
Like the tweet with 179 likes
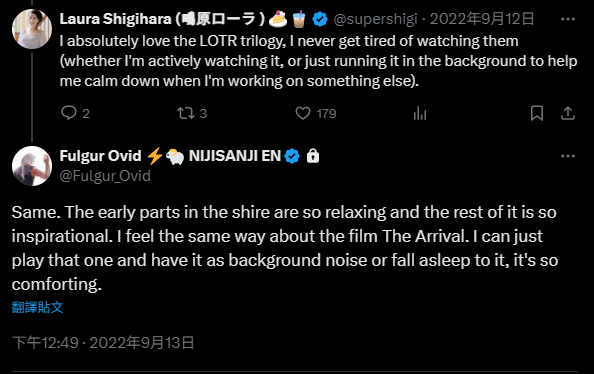point(303,113)
